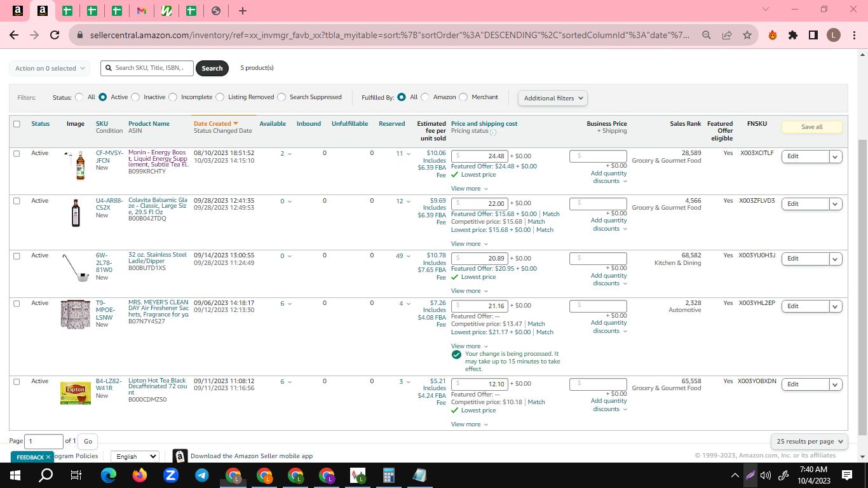Click the Save all button
Screen dimensions: 868x488
point(811,127)
